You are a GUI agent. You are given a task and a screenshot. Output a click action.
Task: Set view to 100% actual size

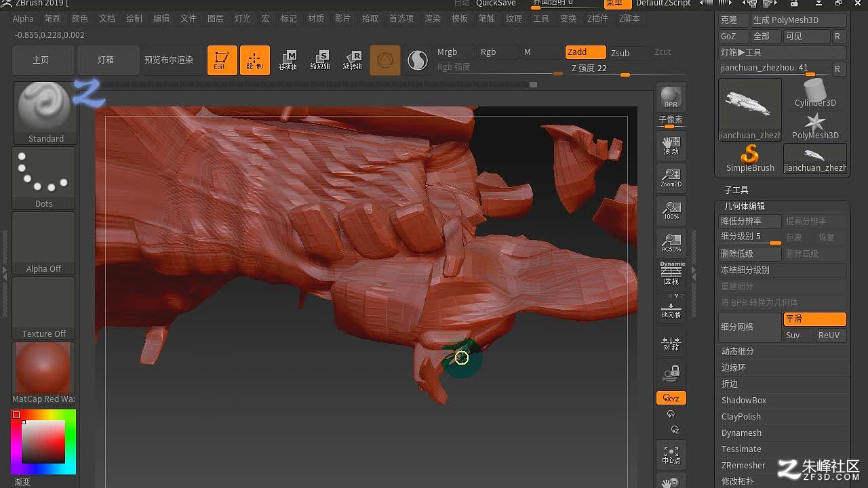[671, 211]
